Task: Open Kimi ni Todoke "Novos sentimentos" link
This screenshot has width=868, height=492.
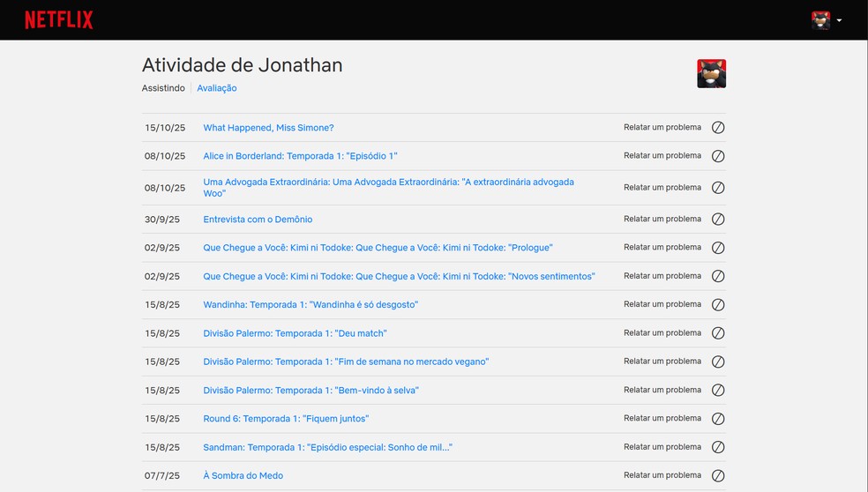Action: [399, 276]
